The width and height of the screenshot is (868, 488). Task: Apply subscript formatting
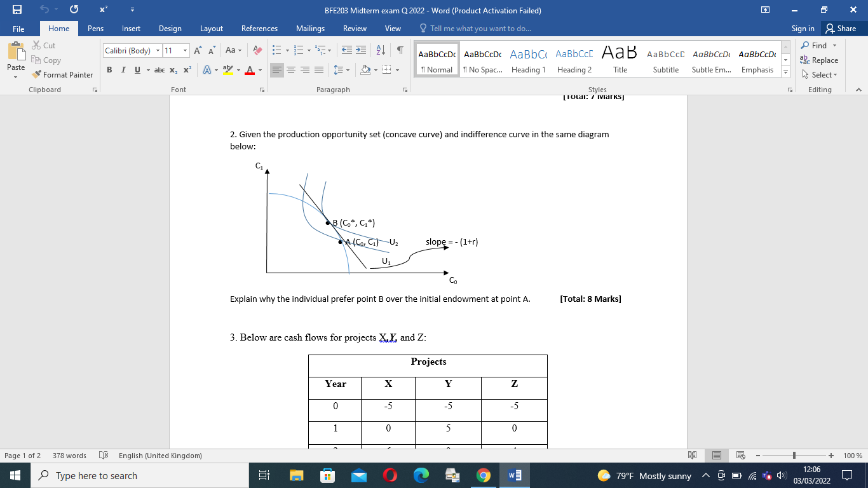point(175,70)
